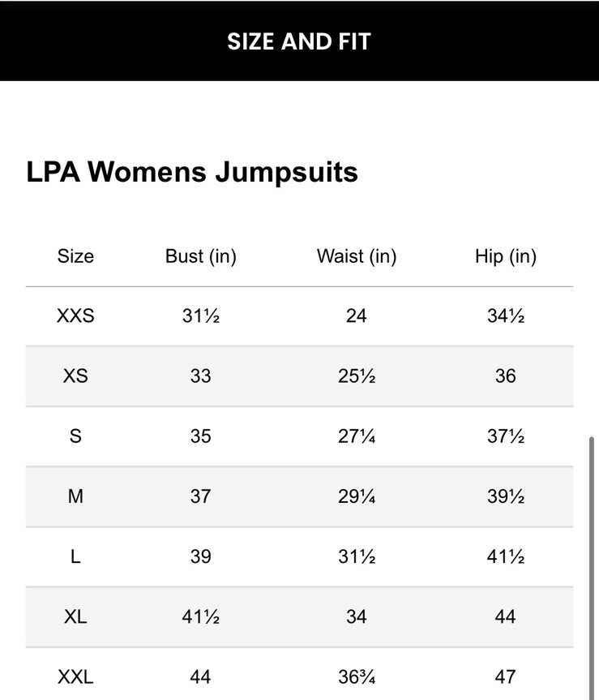This screenshot has height=700, width=599.
Task: Click the S waist value 27¼
Action: coord(356,436)
